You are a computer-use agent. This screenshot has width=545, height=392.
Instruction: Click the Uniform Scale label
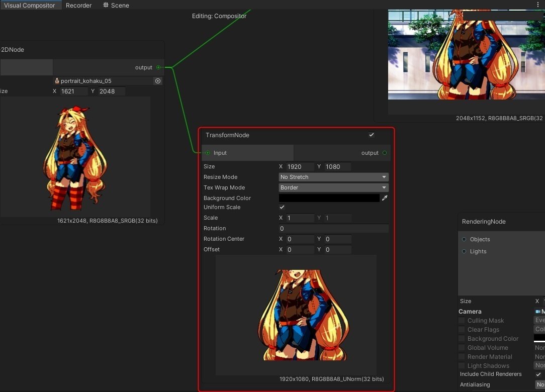pos(222,207)
